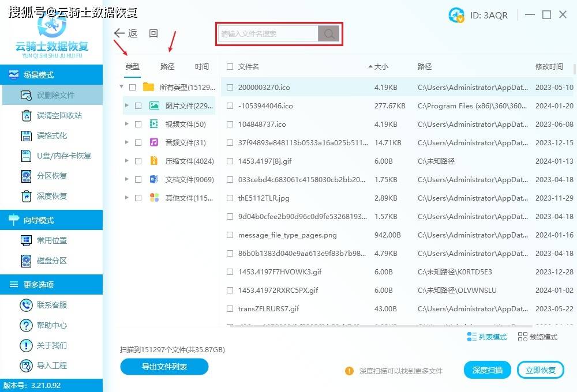Select checkbox for thE5112TLR.jpg
Image resolution: width=577 pixels, height=392 pixels.
point(230,198)
